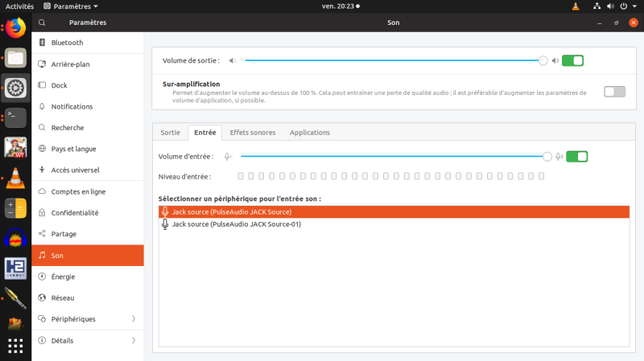The width and height of the screenshot is (644, 361).
Task: Click the output volume slider handle
Action: pyautogui.click(x=543, y=61)
